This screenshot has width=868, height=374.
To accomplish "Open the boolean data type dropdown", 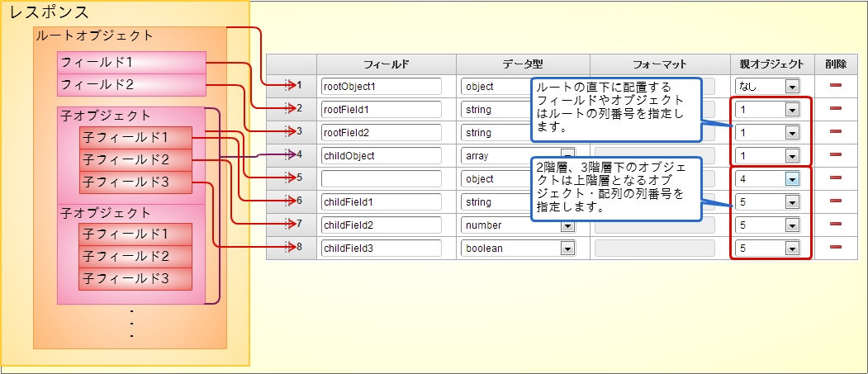I will point(518,249).
